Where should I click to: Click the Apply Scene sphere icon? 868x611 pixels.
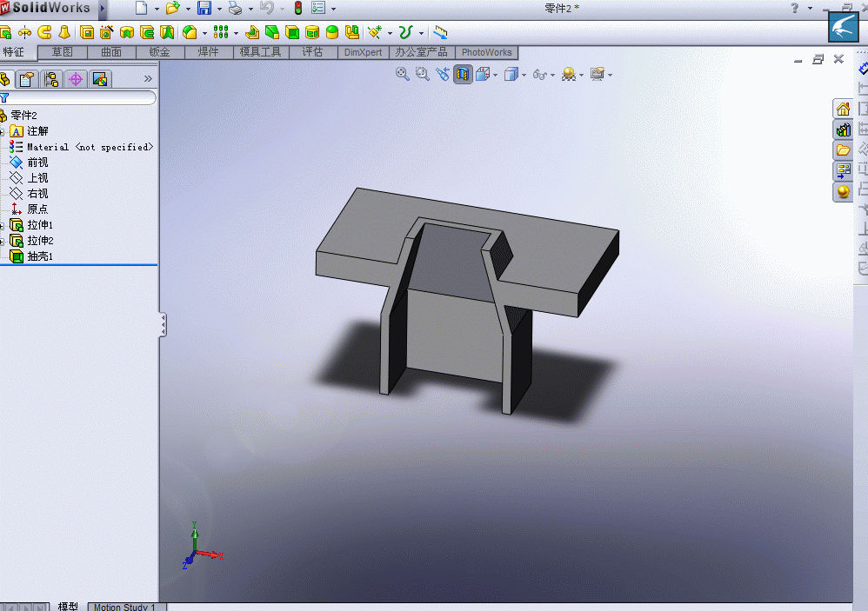coord(569,74)
